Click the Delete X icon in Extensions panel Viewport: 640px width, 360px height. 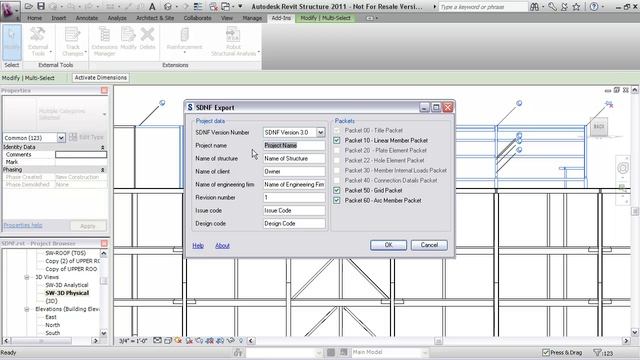(x=147, y=38)
